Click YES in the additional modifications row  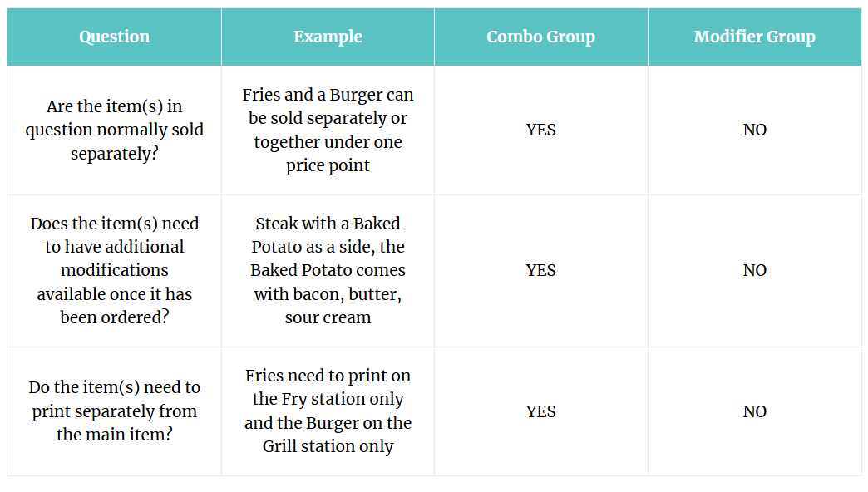pos(540,270)
